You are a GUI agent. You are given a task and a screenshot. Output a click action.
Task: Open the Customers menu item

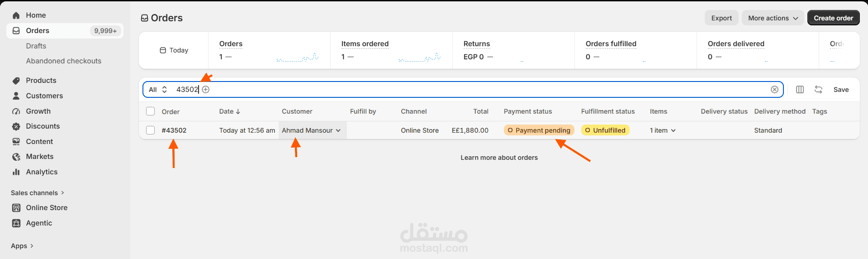[65, 96]
